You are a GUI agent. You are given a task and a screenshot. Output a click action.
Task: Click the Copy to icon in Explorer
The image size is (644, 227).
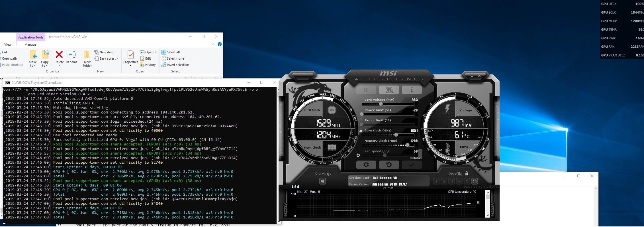pos(45,54)
